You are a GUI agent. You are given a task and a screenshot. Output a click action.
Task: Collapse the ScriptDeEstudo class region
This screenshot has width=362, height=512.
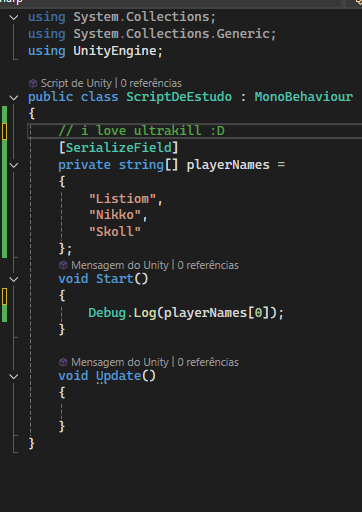click(x=14, y=97)
